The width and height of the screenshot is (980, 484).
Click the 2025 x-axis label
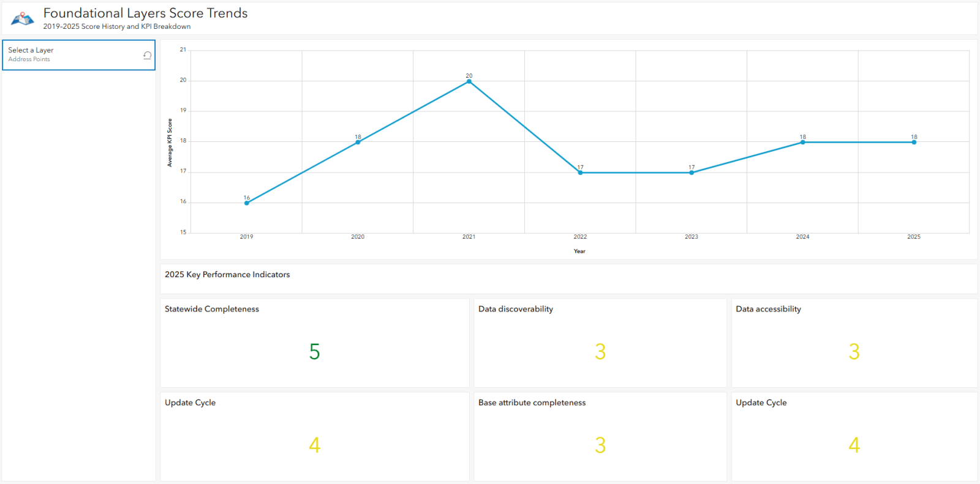(x=914, y=237)
